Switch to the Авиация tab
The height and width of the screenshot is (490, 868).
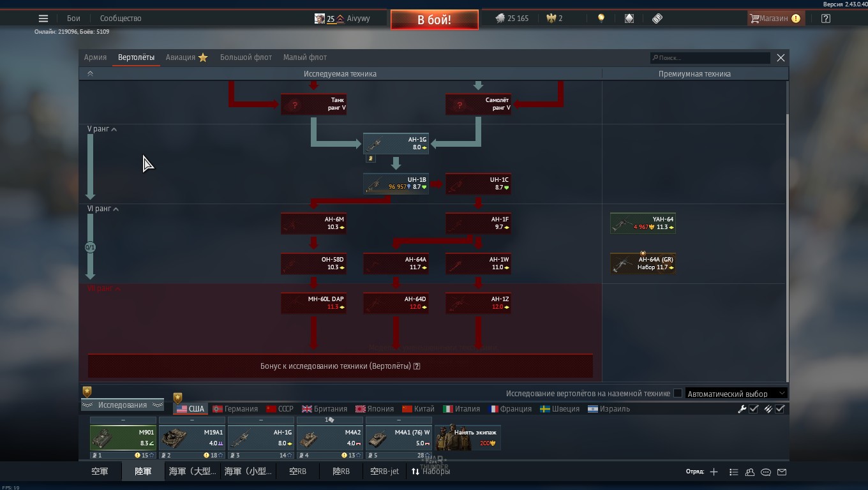(186, 57)
